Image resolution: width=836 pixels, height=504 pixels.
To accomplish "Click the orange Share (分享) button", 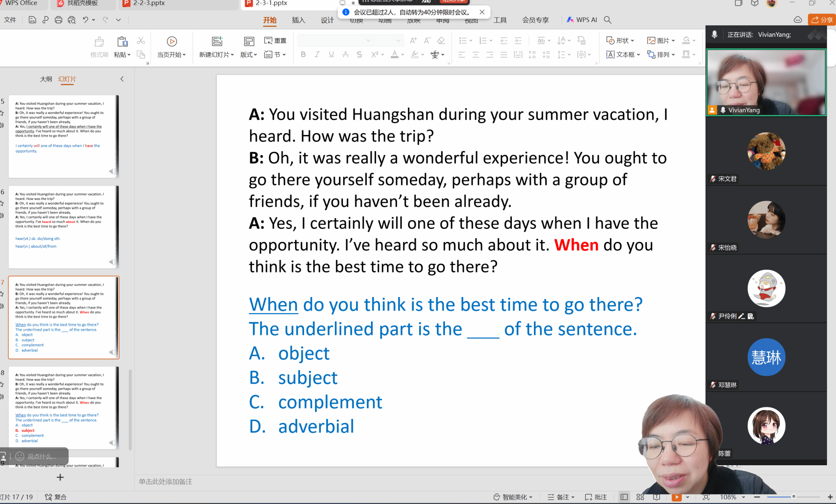I will (x=822, y=20).
